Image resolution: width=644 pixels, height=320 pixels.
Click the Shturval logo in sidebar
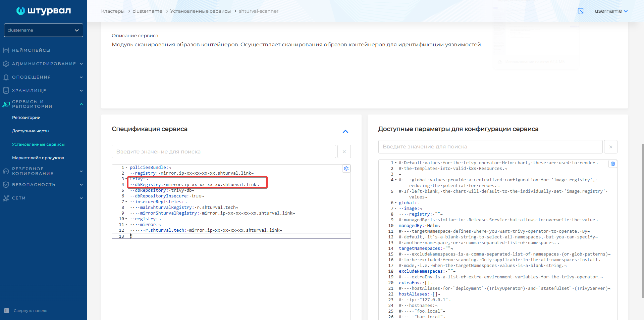[44, 11]
